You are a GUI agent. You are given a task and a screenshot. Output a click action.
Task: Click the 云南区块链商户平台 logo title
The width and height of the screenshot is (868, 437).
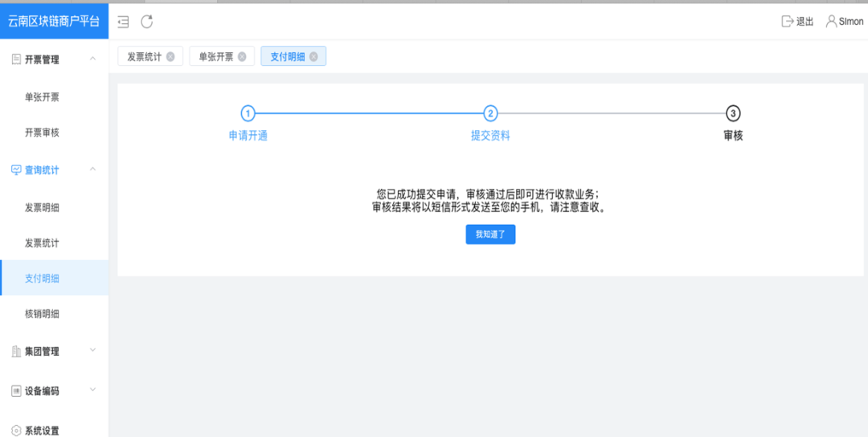coord(55,22)
